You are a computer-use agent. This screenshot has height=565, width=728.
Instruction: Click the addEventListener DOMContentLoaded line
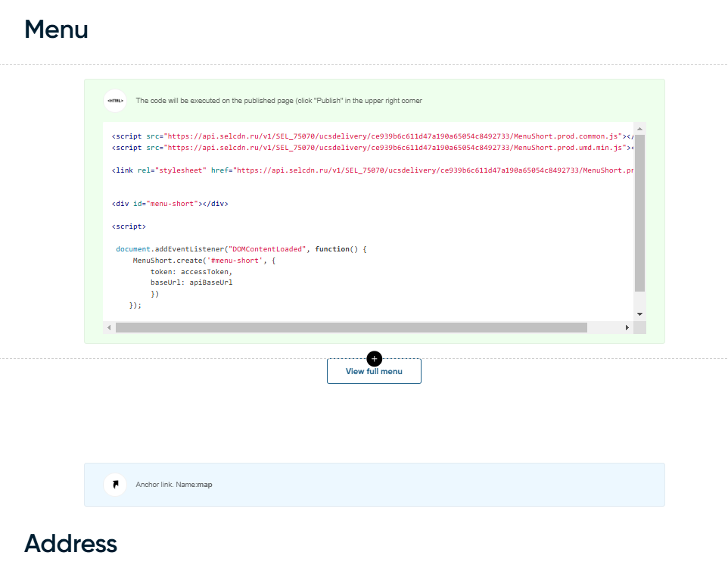click(241, 249)
